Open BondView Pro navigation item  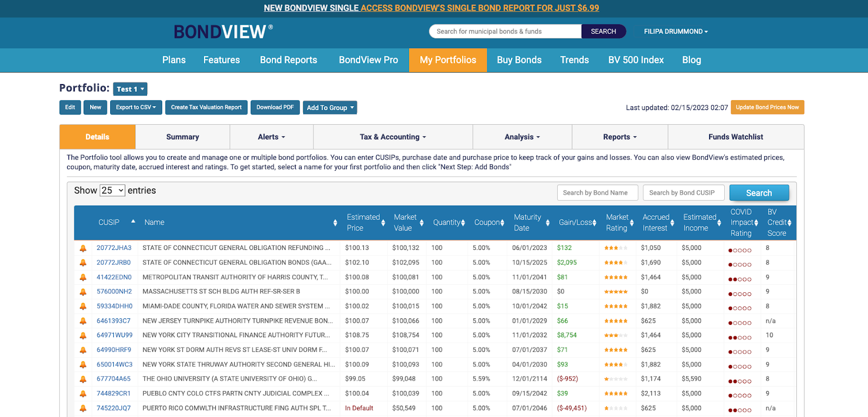[x=368, y=60]
